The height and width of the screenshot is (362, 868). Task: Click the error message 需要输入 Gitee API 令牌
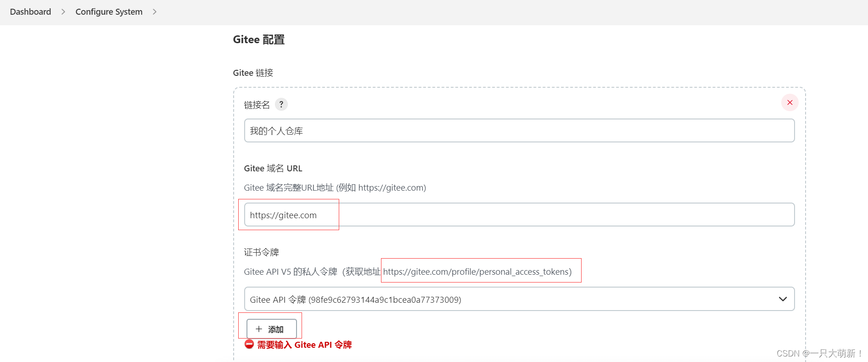[x=304, y=345]
